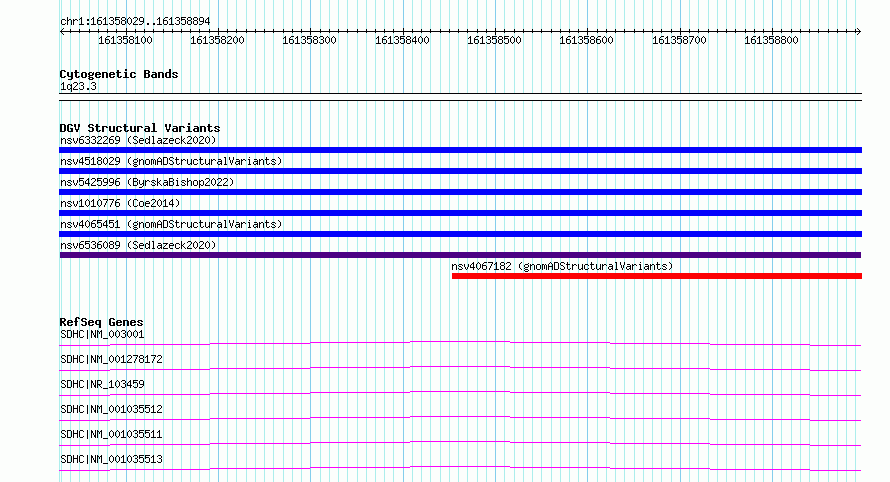Viewport: 890px width, 482px height.
Task: Click the magenta line under SDHC|NM_001035513
Action: 460,468
